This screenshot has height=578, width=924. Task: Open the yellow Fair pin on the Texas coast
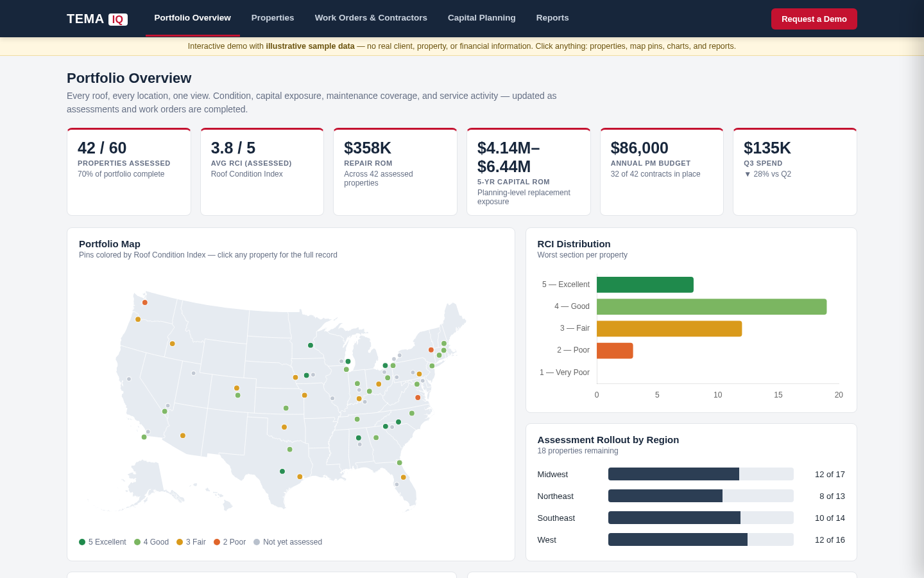click(300, 477)
